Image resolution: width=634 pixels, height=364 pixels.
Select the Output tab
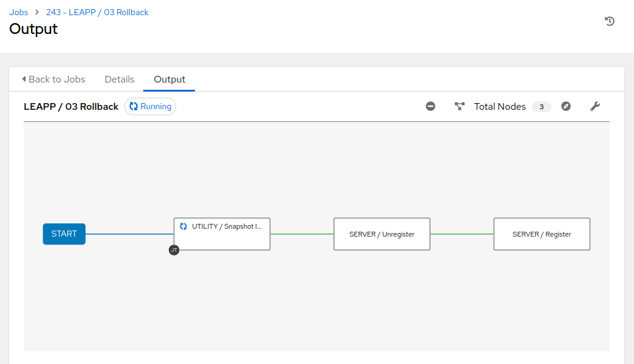[x=169, y=79]
